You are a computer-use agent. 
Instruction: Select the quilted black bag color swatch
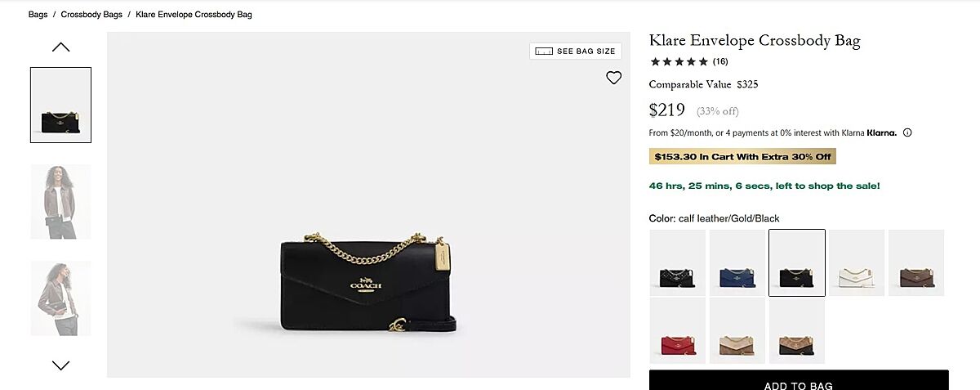click(678, 262)
